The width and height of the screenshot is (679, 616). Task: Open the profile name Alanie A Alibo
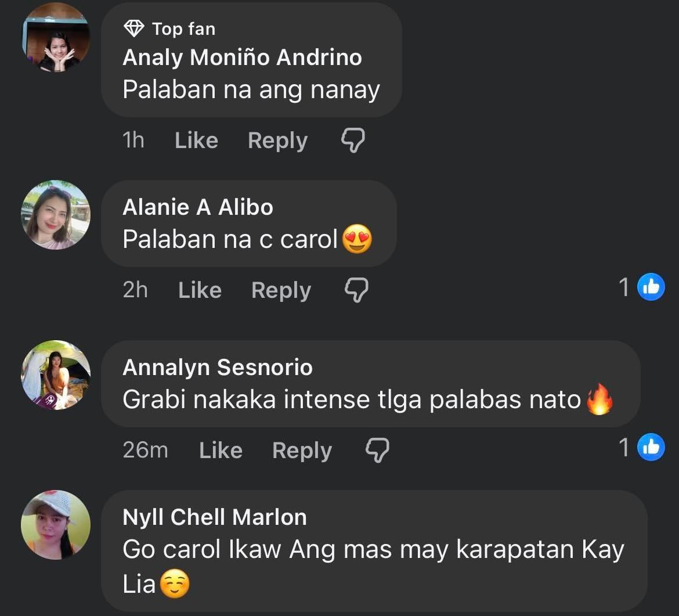click(198, 207)
